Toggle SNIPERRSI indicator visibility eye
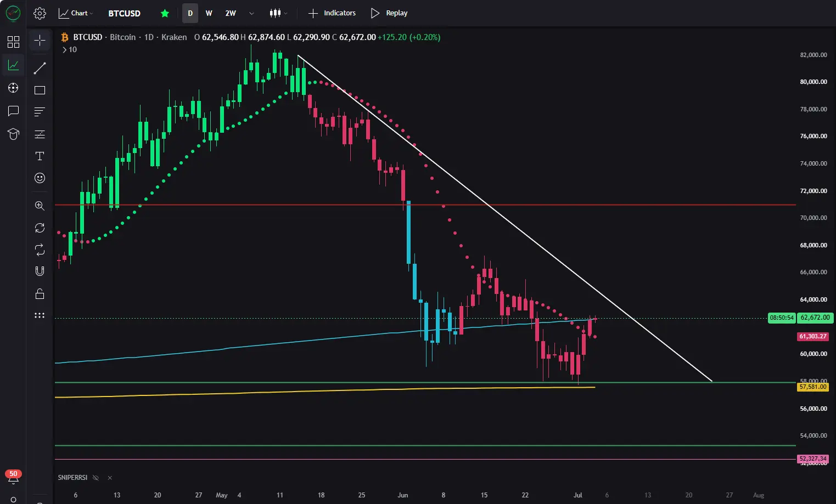This screenshot has width=836, height=504. (x=96, y=478)
